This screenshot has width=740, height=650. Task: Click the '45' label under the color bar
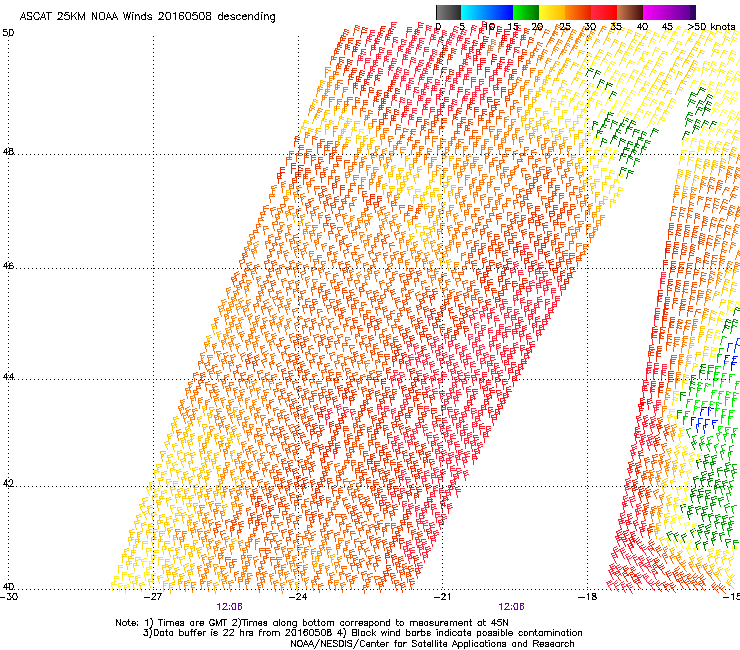click(x=667, y=27)
